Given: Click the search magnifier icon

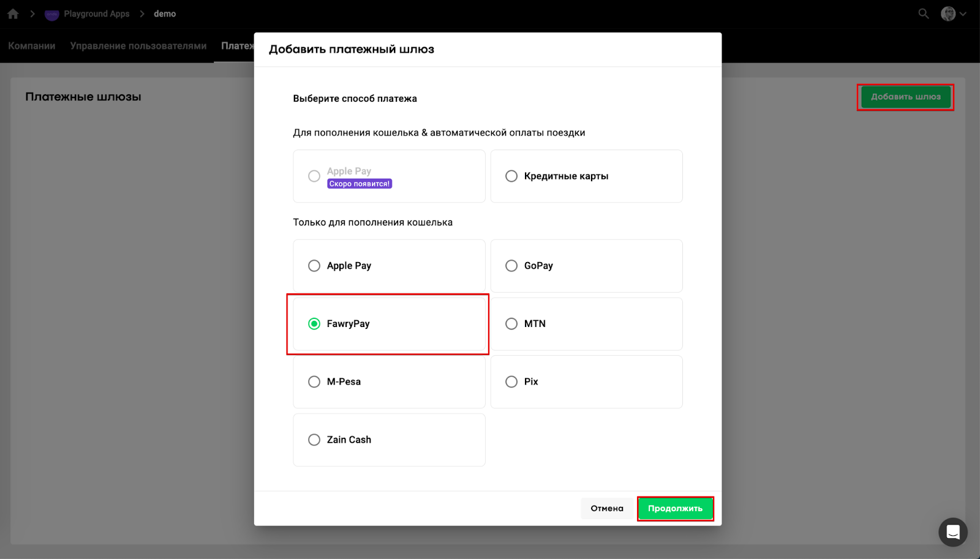Looking at the screenshot, I should pyautogui.click(x=923, y=13).
